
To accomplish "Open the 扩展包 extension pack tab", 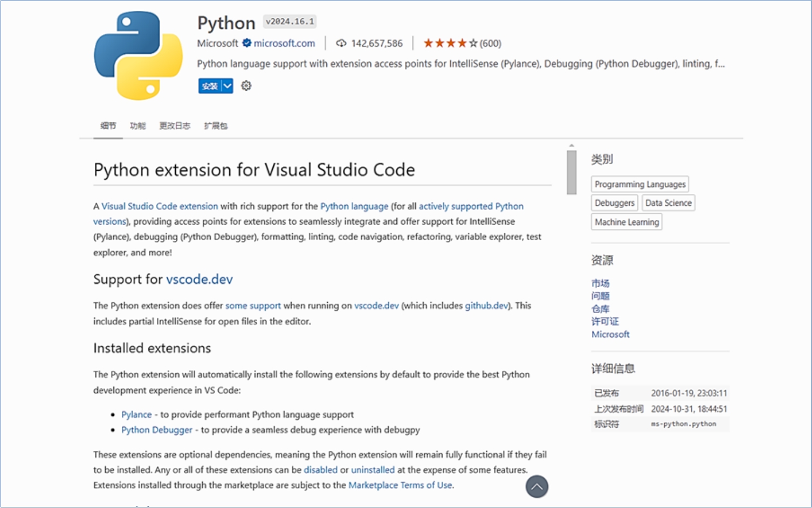I will 216,126.
